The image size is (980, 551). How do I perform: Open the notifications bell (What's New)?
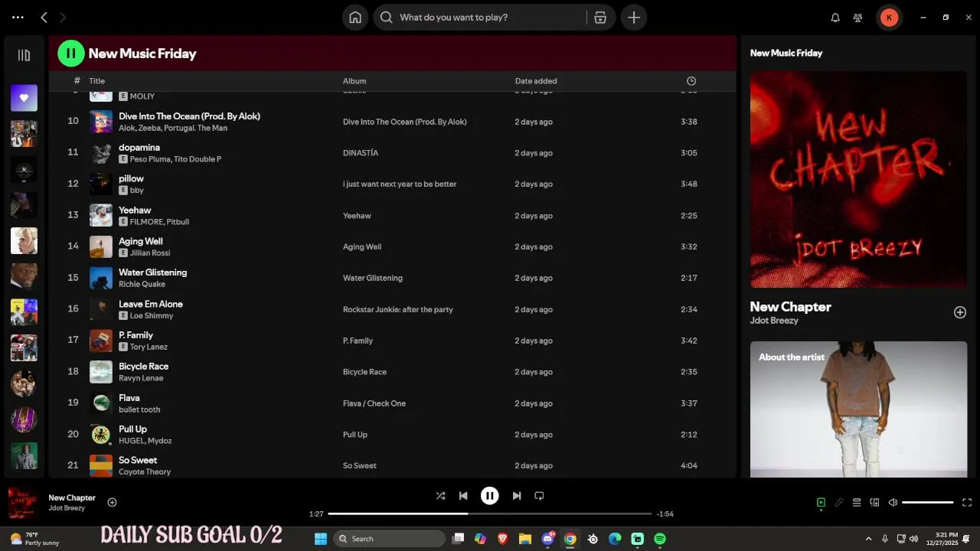(835, 18)
